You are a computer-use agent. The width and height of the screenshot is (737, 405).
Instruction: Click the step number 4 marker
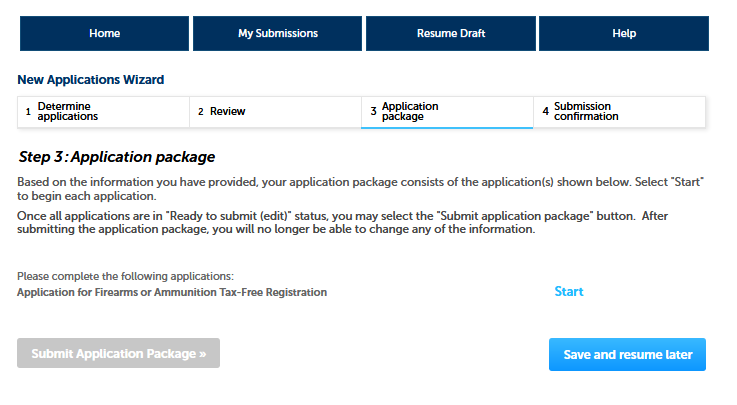545,112
